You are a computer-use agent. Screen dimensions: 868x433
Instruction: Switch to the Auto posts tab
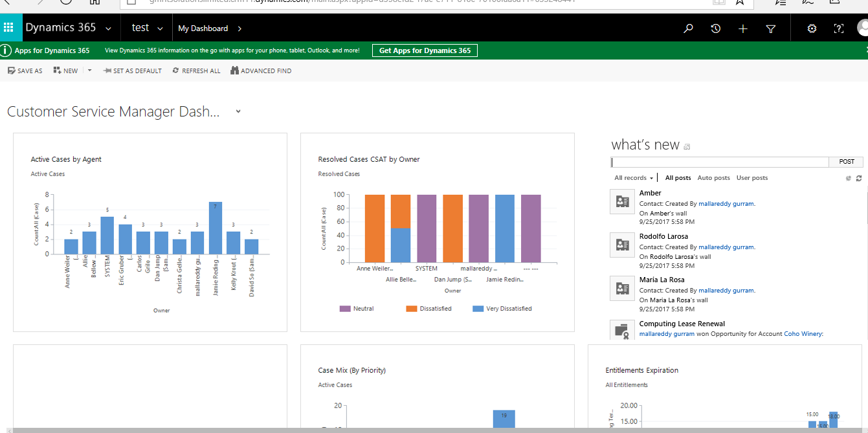713,178
